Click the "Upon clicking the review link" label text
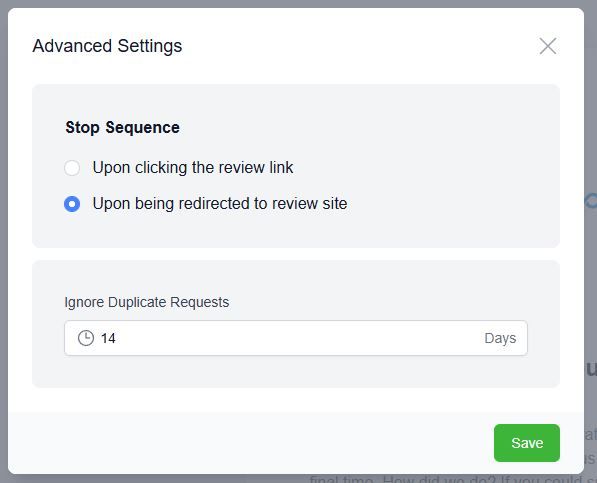Image resolution: width=597 pixels, height=483 pixels. 193,168
